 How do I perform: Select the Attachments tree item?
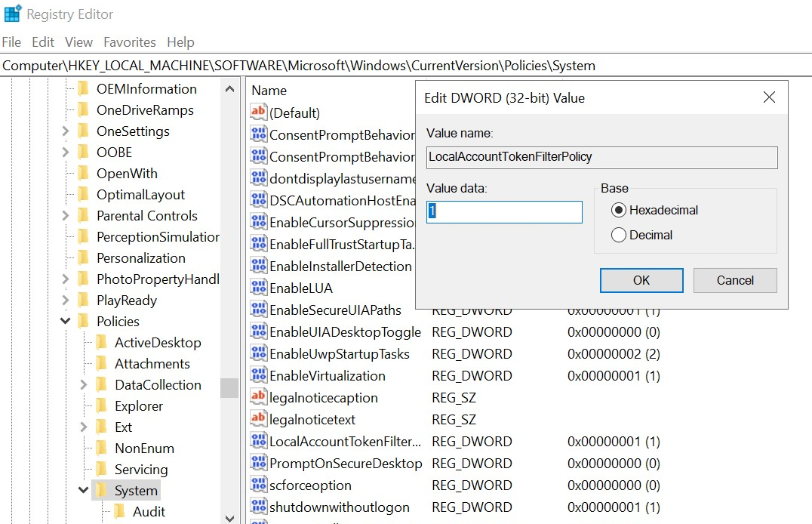tap(152, 364)
